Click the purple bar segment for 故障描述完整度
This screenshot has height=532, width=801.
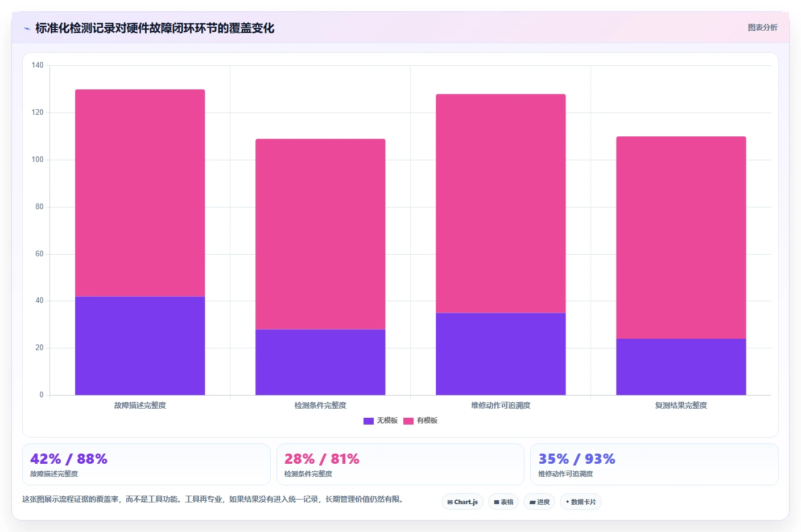point(140,346)
